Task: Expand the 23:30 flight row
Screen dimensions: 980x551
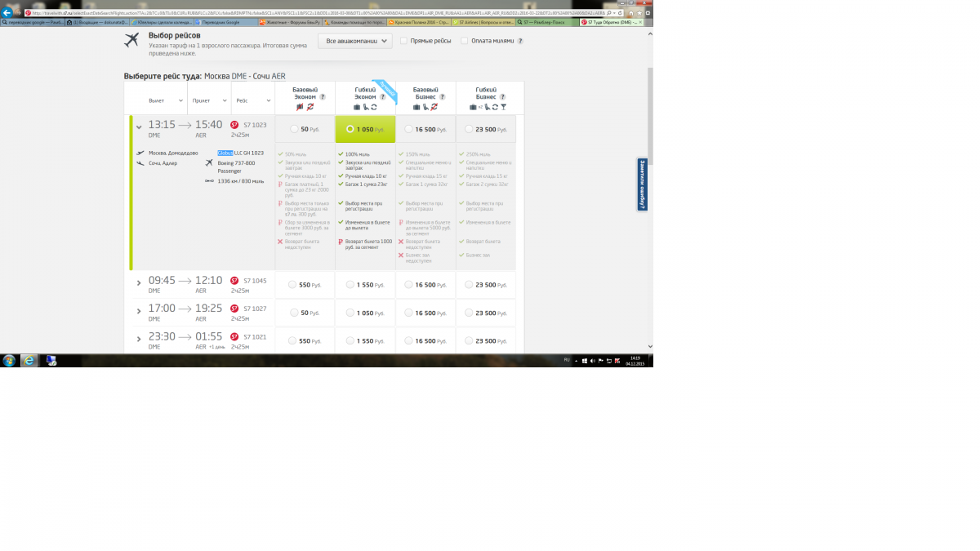Action: (x=139, y=339)
